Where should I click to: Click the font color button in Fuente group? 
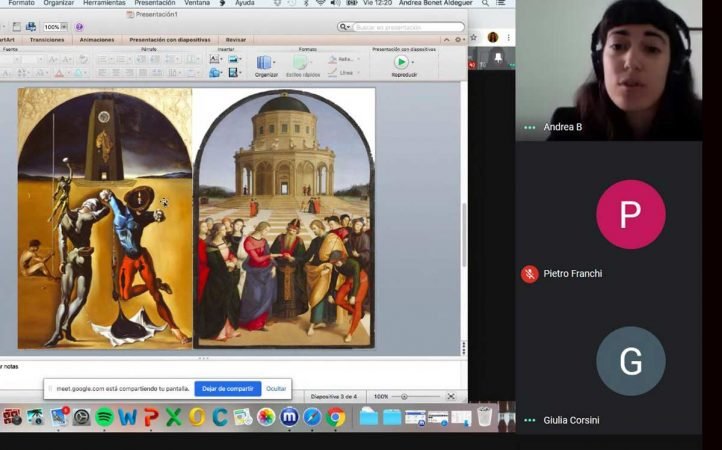pyautogui.click(x=59, y=73)
